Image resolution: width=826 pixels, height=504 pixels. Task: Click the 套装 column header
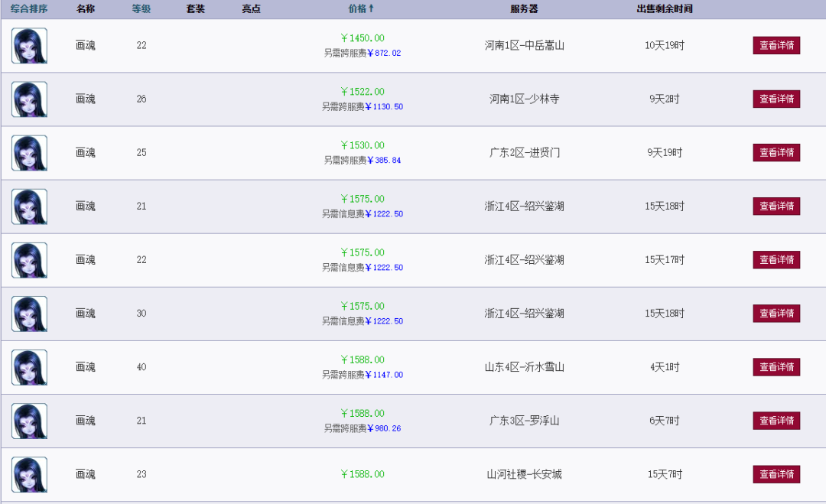coord(196,9)
